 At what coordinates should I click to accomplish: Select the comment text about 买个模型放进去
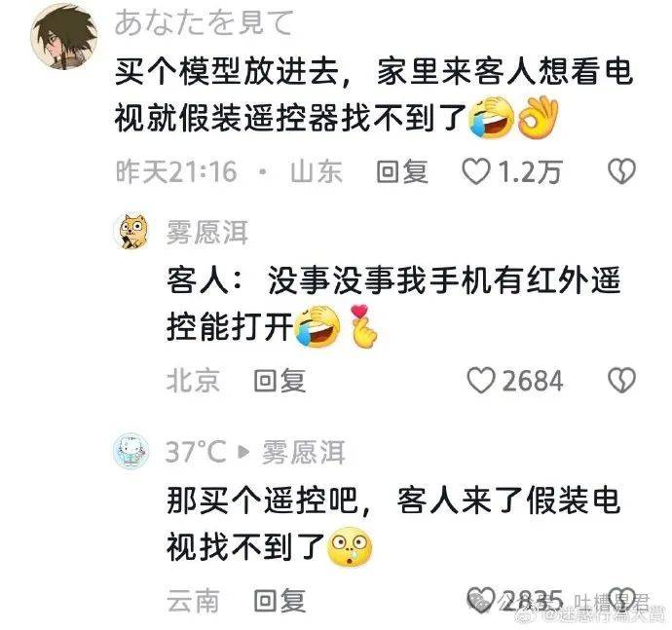[374, 93]
